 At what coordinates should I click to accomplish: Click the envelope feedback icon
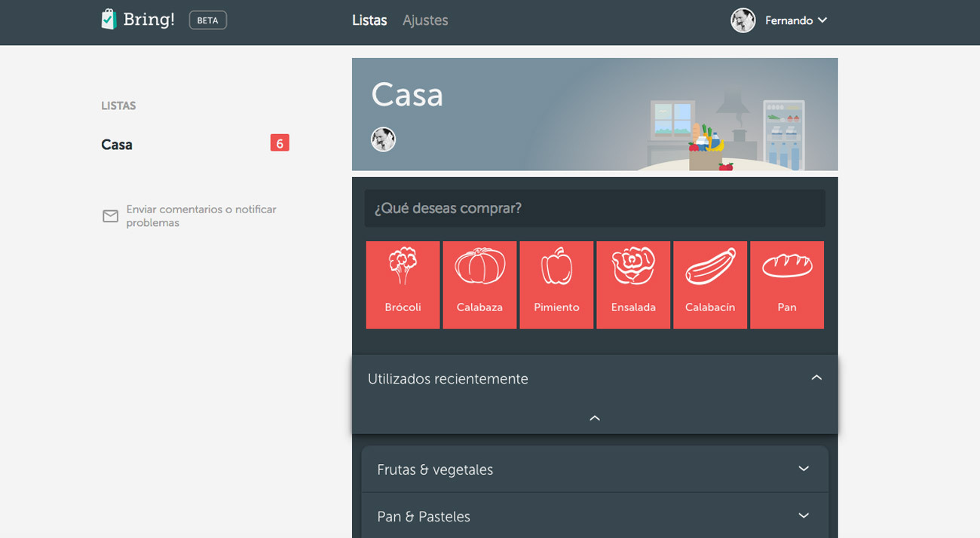point(110,216)
